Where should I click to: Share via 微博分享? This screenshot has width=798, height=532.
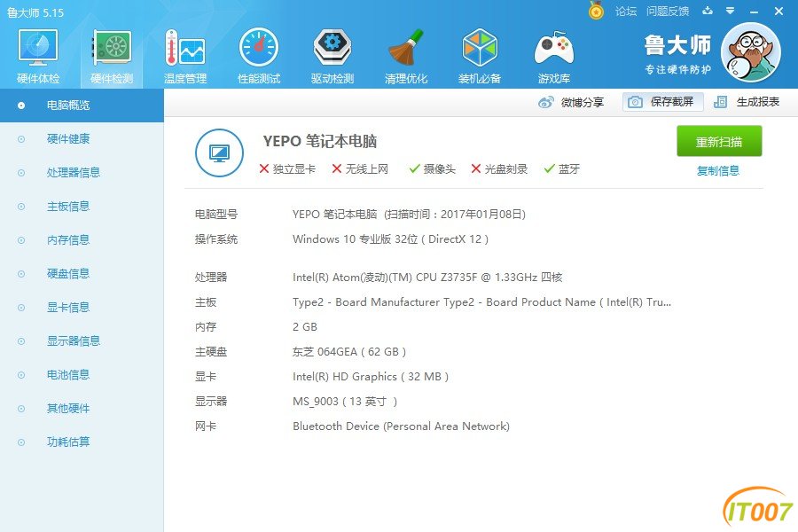(x=570, y=102)
